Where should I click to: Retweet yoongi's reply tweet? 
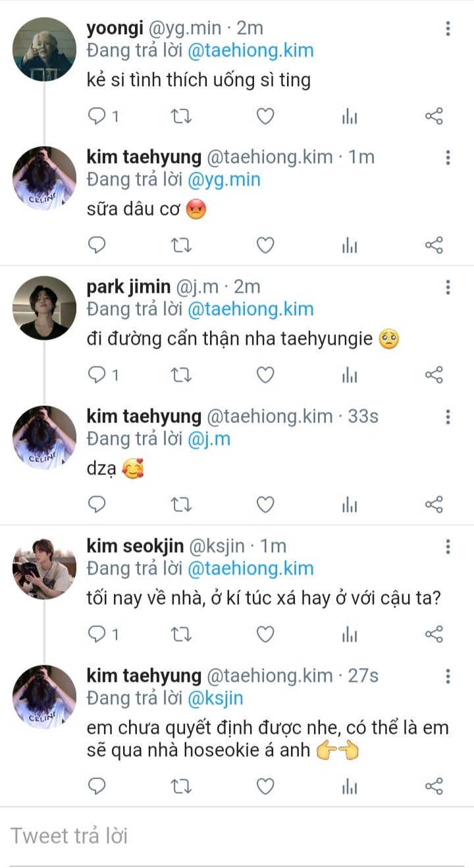(x=181, y=116)
